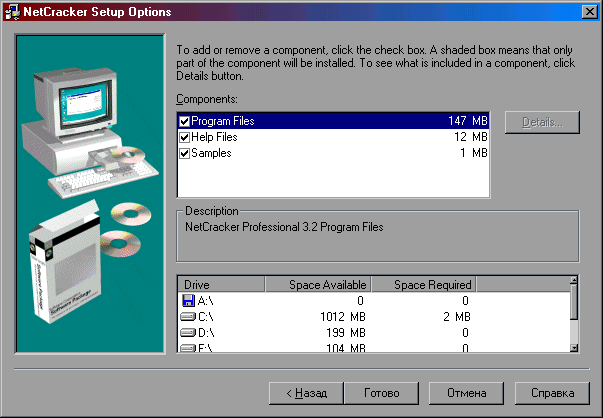This screenshot has width=603, height=418.
Task: Click the hard drive icon for D:\
Action: (x=188, y=332)
